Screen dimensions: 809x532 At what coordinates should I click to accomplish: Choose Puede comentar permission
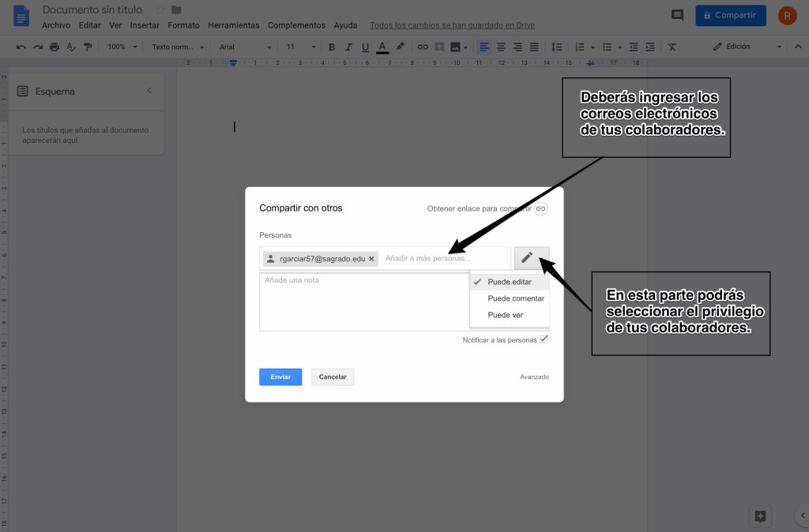(x=516, y=298)
